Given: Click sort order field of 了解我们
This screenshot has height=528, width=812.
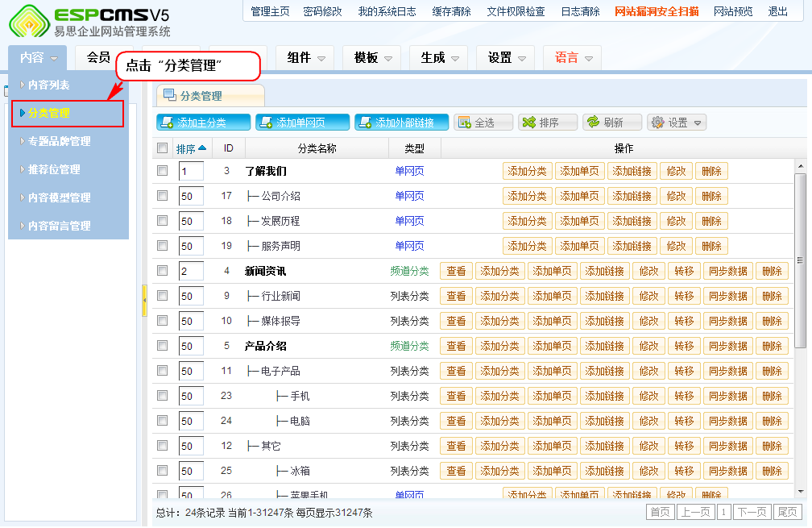Looking at the screenshot, I should pos(191,171).
